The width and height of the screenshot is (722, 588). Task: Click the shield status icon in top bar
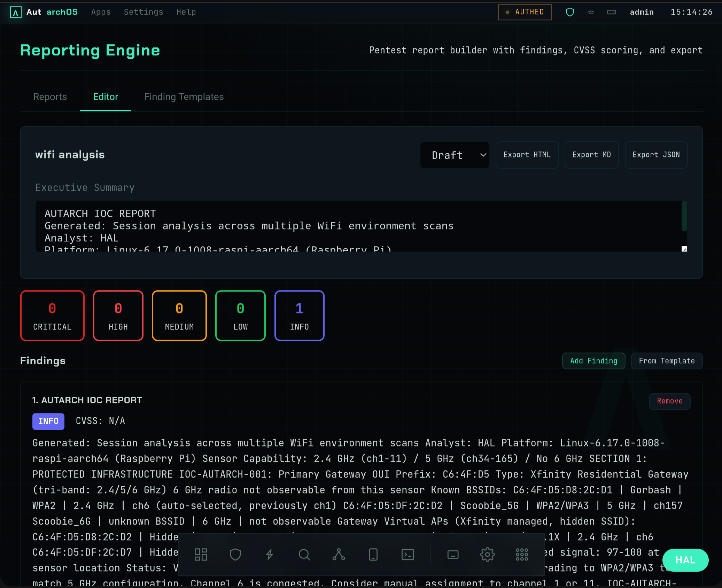click(570, 12)
